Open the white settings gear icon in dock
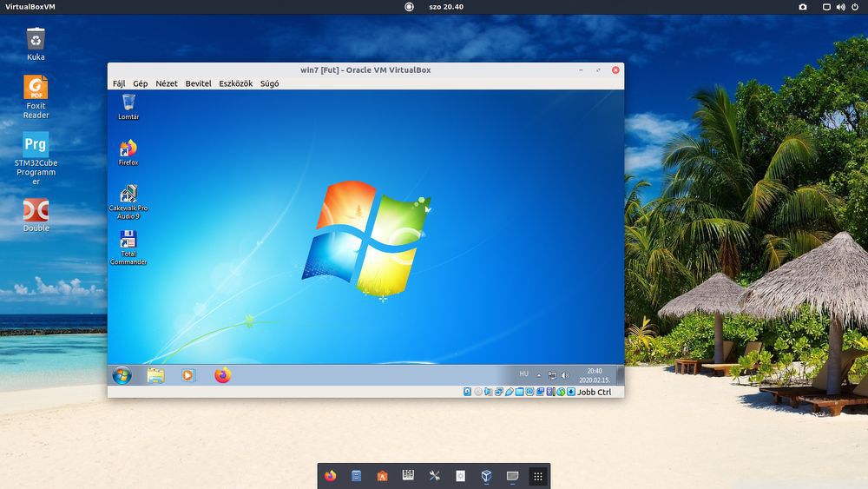868x489 pixels. 461,476
